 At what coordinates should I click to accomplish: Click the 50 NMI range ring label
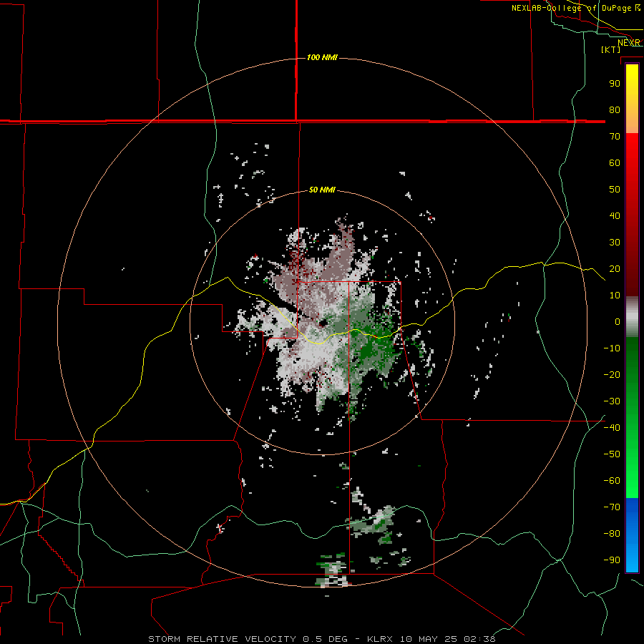[x=322, y=190]
